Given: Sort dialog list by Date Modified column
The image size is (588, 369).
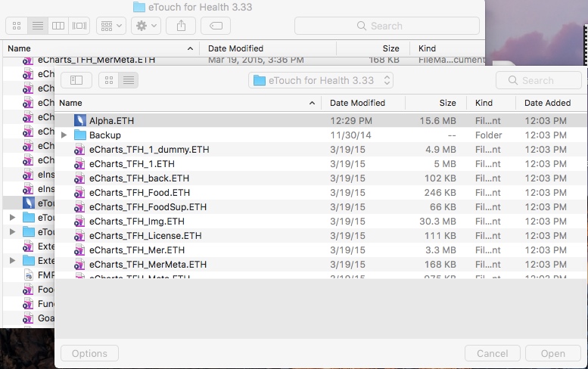Looking at the screenshot, I should click(363, 103).
